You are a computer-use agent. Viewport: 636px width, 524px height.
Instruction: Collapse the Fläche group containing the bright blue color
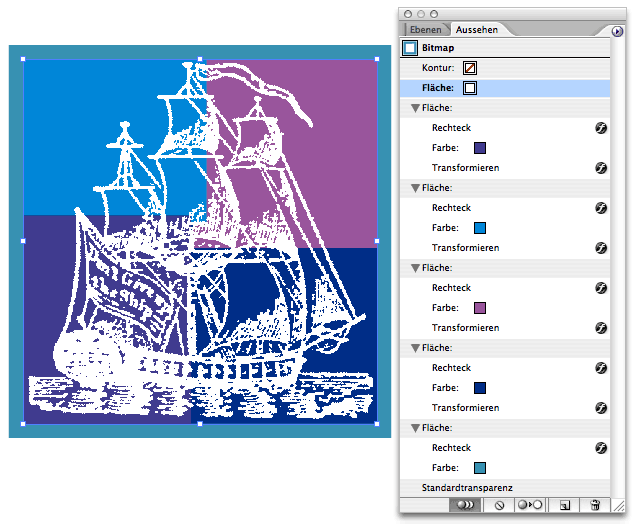(x=415, y=188)
